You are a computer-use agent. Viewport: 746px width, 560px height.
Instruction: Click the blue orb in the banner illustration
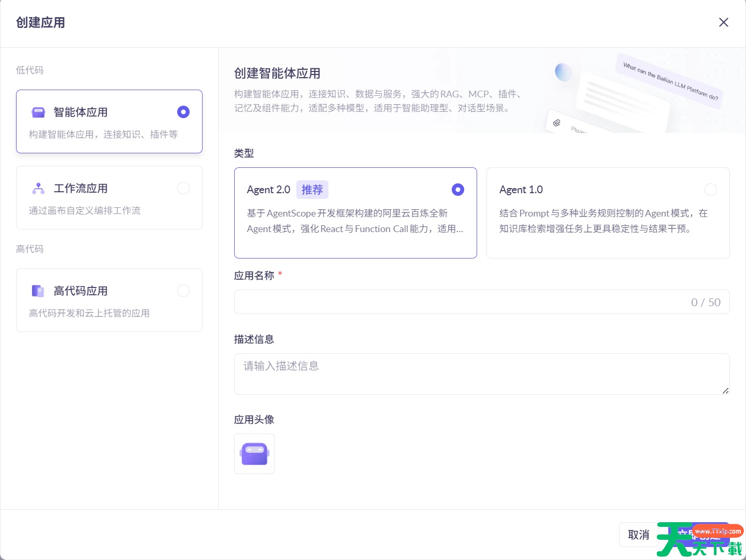coord(563,72)
